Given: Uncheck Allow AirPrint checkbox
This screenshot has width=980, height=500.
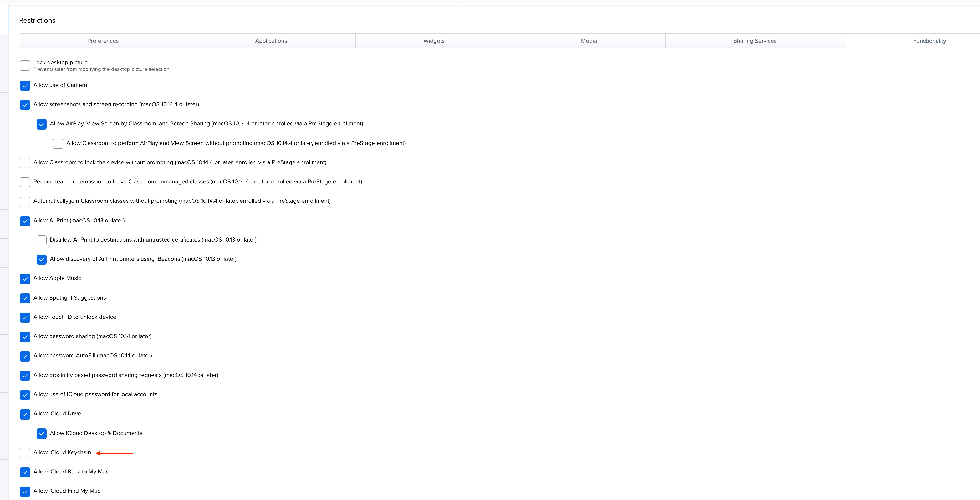Looking at the screenshot, I should tap(25, 221).
